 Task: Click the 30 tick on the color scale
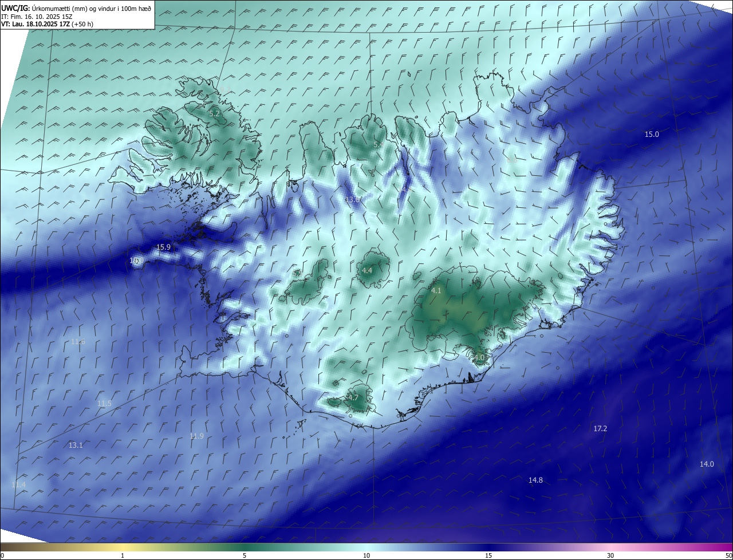[x=610, y=555]
